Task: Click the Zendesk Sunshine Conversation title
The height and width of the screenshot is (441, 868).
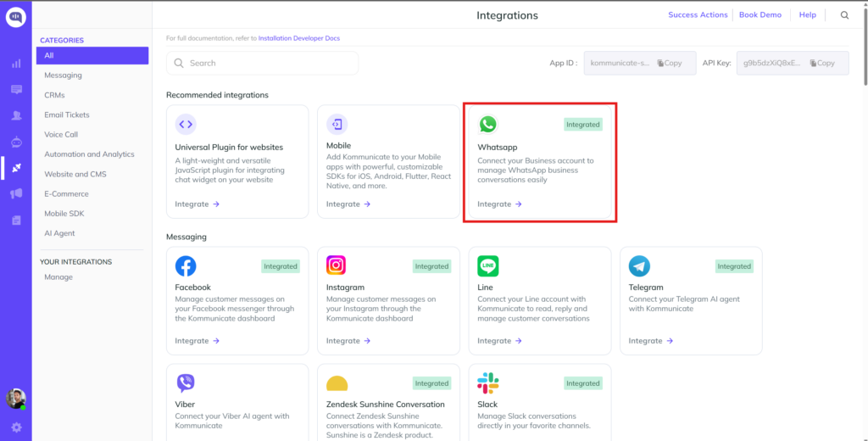Action: [386, 405]
